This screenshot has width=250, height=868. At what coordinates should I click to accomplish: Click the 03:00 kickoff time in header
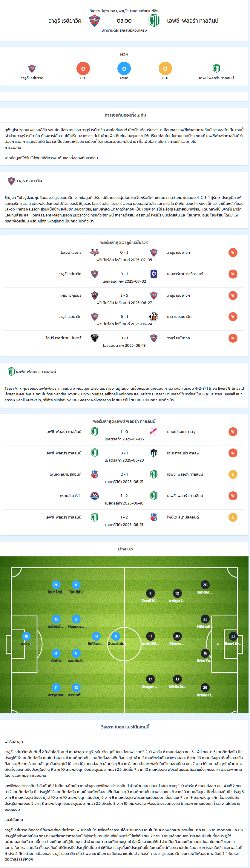(x=124, y=21)
